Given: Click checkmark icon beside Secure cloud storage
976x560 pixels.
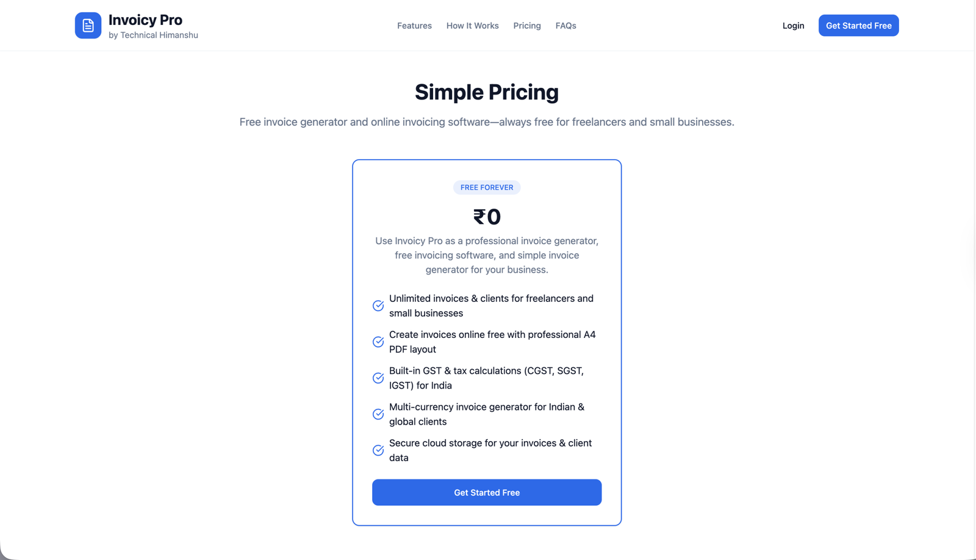Looking at the screenshot, I should point(378,450).
